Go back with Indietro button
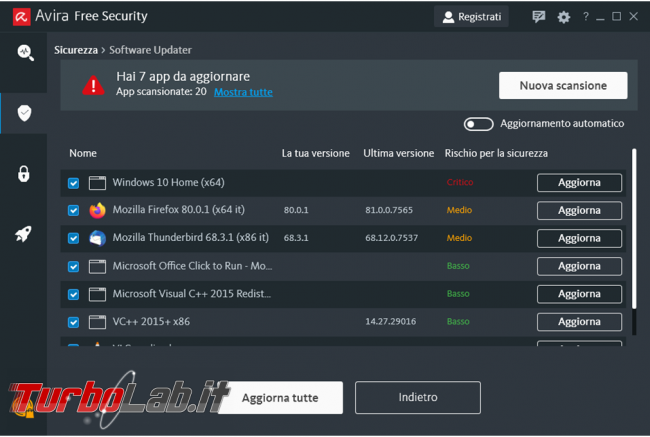This screenshot has width=650, height=437. (418, 398)
